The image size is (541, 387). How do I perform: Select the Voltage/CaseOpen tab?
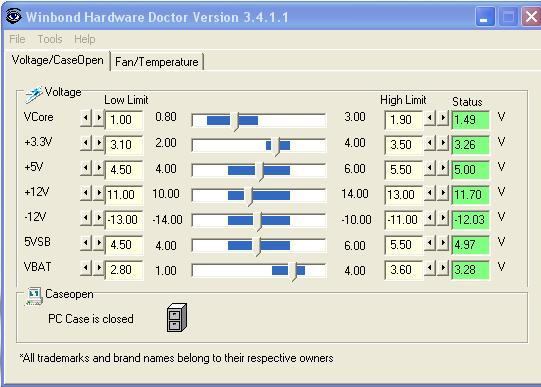coord(58,60)
